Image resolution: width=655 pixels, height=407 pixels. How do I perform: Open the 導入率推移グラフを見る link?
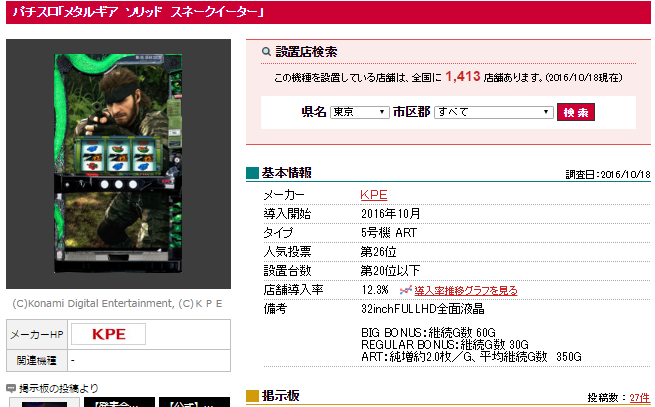point(466,290)
